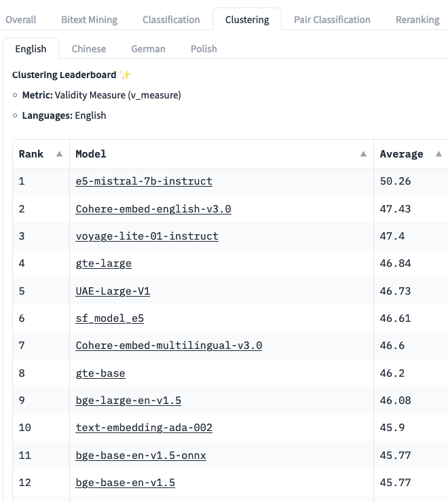Select the English language tab

click(31, 49)
